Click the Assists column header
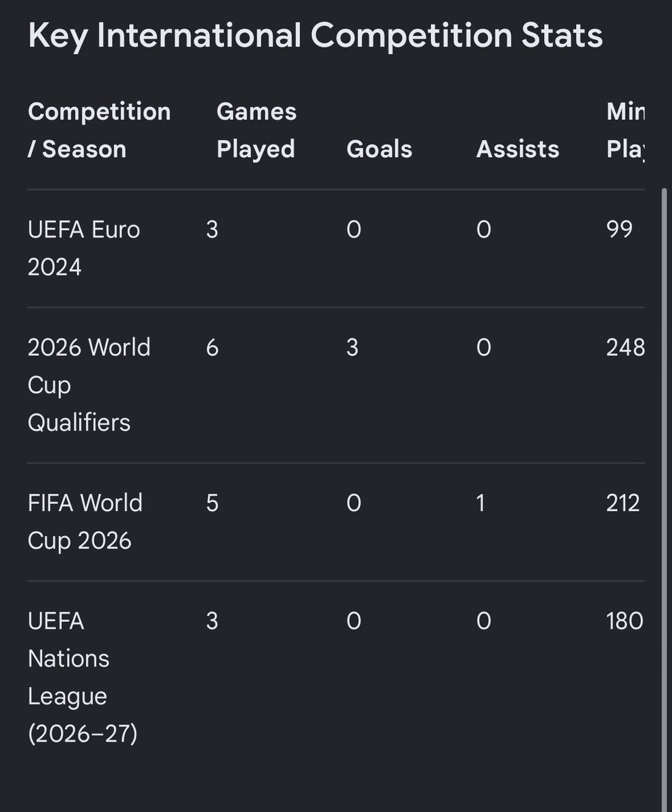 (x=518, y=149)
